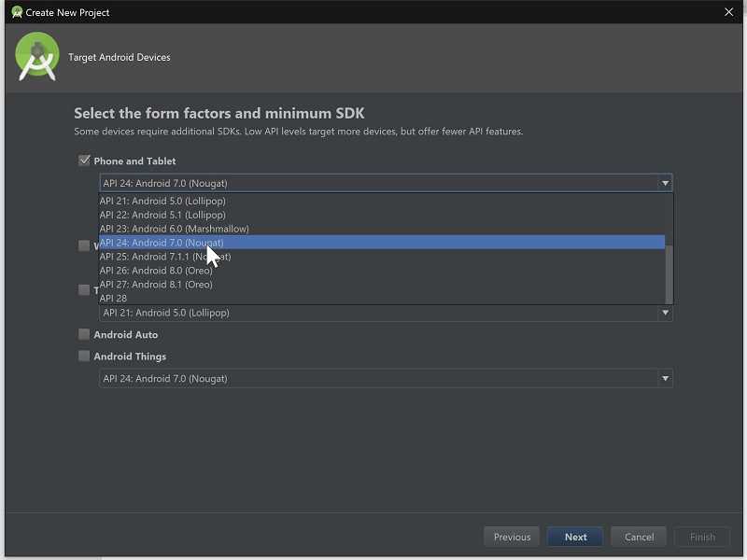
Task: Select API 21: Android 5.0 (Lollipop)
Action: coord(382,201)
